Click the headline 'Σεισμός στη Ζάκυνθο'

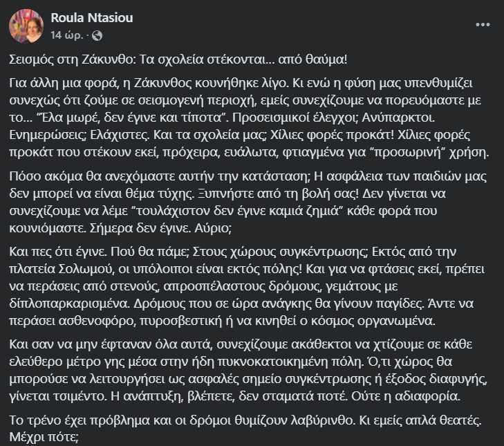pos(73,59)
